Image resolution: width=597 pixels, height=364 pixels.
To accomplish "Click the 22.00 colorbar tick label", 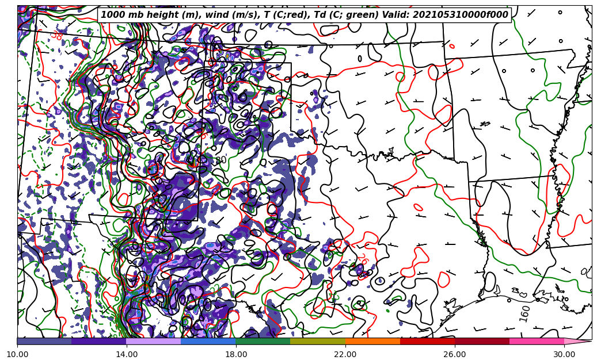I will 345,354.
